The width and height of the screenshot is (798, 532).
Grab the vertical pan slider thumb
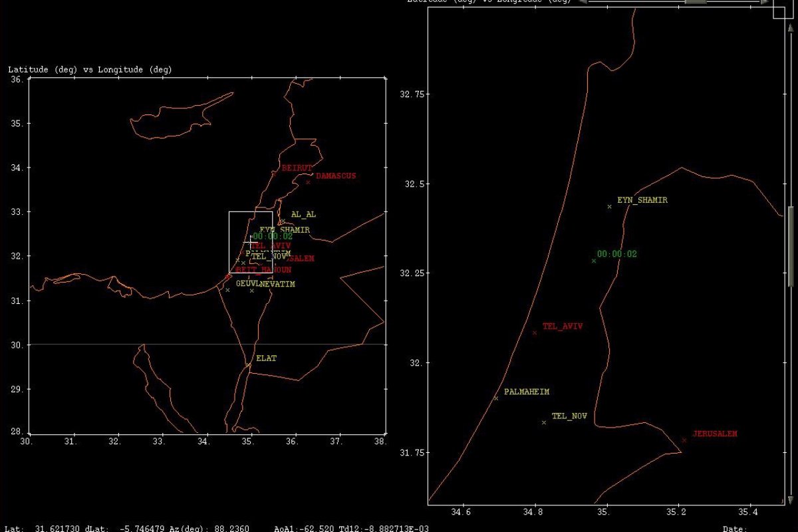click(790, 246)
